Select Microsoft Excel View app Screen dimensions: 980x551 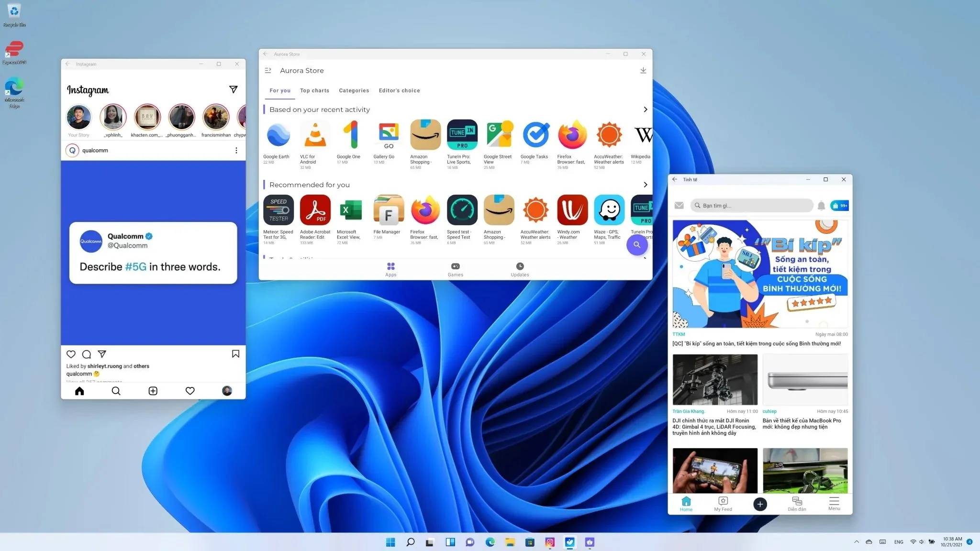[x=351, y=209]
